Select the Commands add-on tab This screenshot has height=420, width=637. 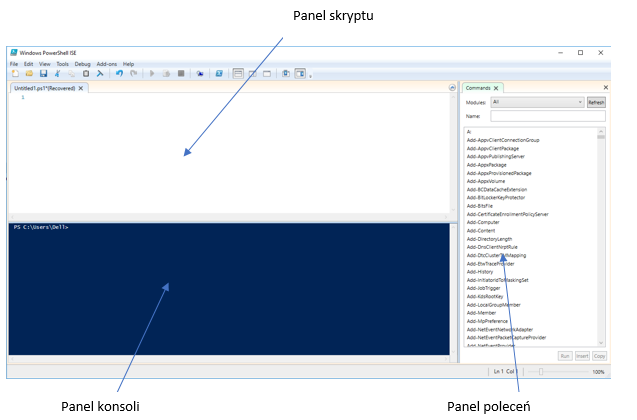pyautogui.click(x=478, y=88)
